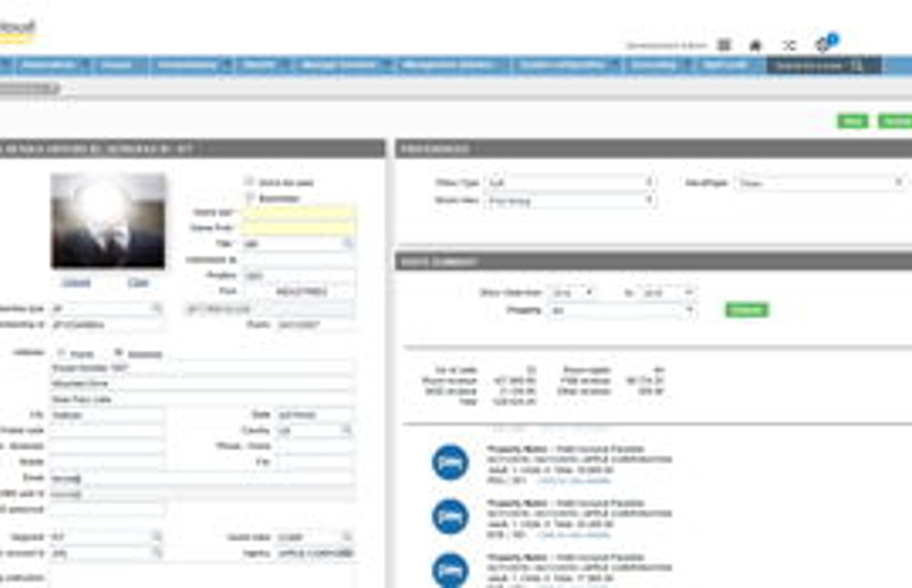Open the apps grid icon in top header
Image resolution: width=912 pixels, height=588 pixels.
(724, 45)
